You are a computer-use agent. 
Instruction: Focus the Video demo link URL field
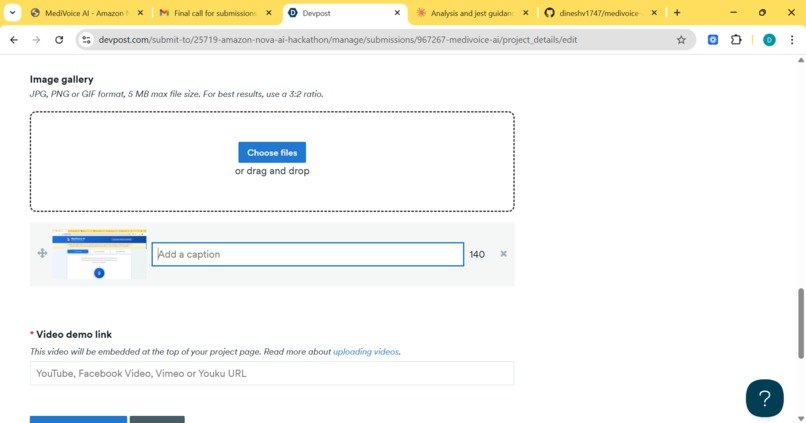(272, 373)
